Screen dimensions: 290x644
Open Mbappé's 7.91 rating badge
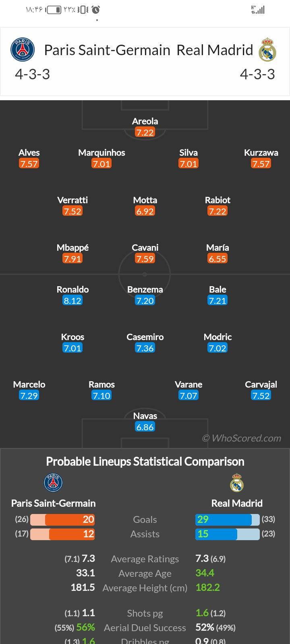72,259
